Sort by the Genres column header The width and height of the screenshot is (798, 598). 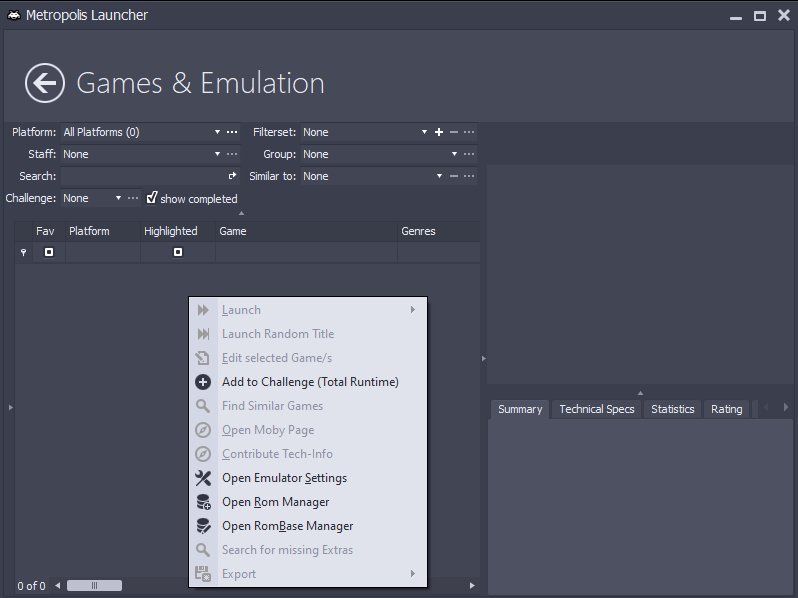click(439, 231)
